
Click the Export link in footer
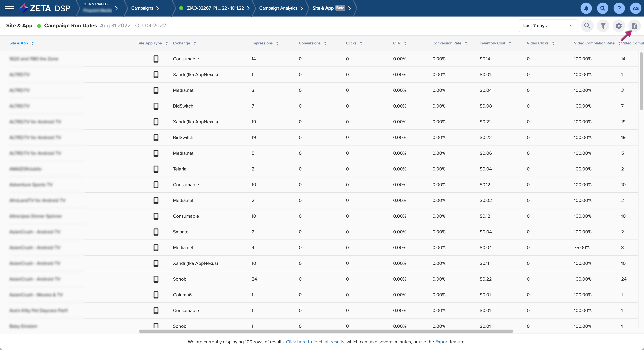(442, 342)
